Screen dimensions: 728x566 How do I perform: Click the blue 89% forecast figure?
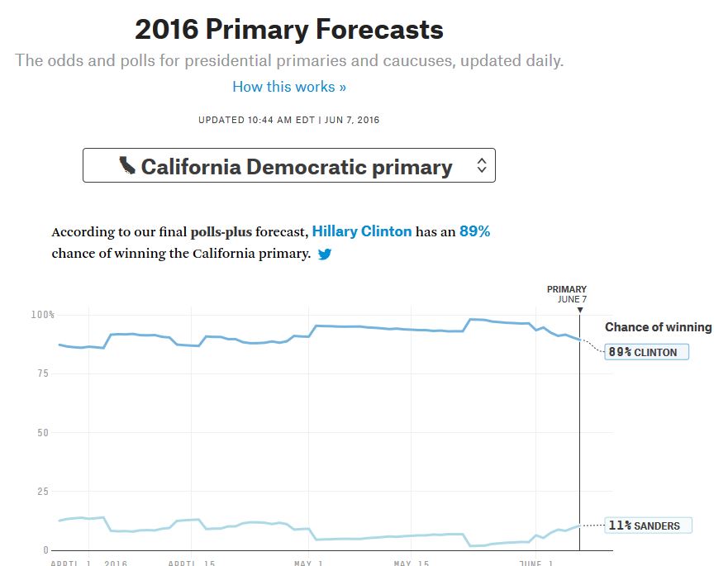click(474, 231)
